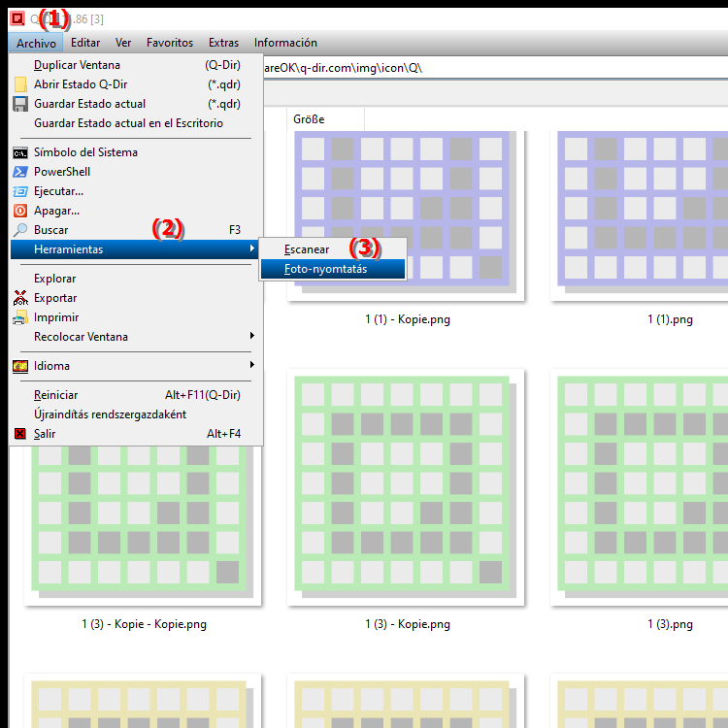Image resolution: width=728 pixels, height=728 pixels.
Task: Click the Größe column header
Action: coord(325,119)
